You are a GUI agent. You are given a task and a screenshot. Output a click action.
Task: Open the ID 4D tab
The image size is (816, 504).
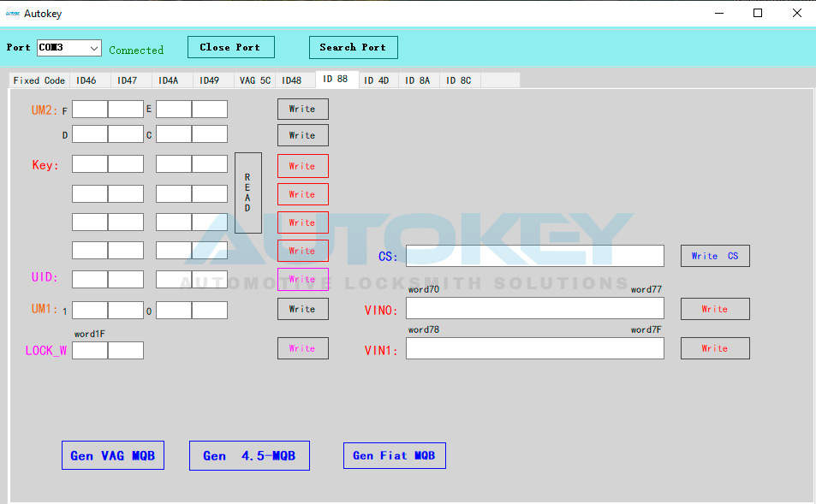(377, 80)
